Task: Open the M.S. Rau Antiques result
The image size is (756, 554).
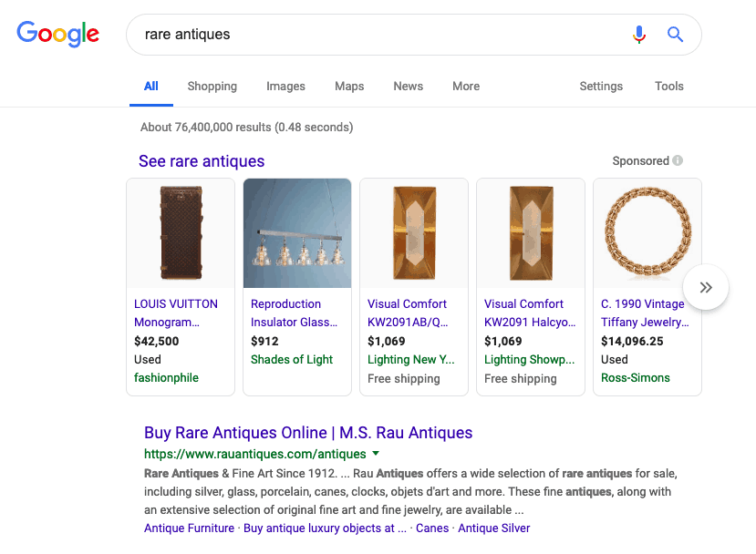Action: [x=307, y=432]
